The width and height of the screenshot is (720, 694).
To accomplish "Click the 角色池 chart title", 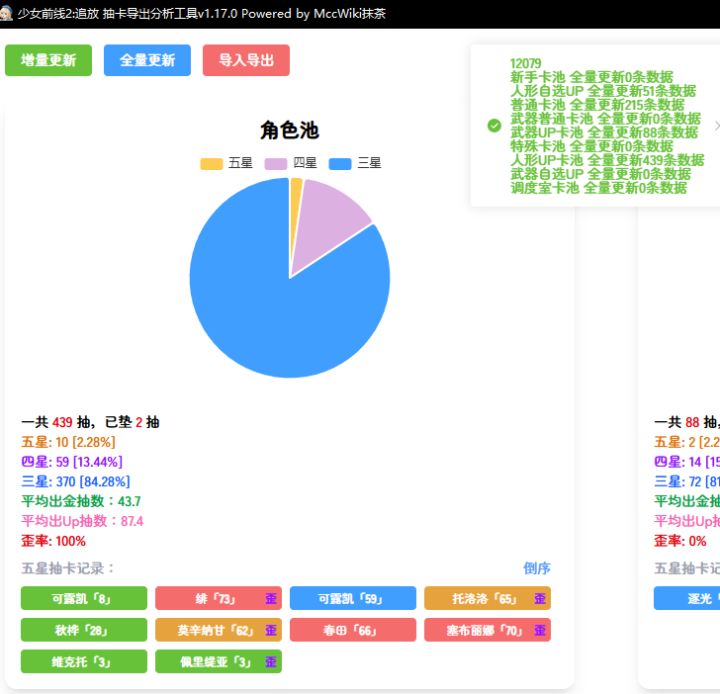I will point(290,130).
